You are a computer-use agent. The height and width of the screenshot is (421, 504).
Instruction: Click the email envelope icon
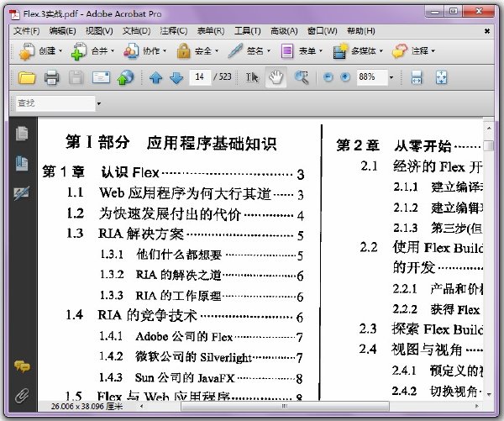(101, 77)
